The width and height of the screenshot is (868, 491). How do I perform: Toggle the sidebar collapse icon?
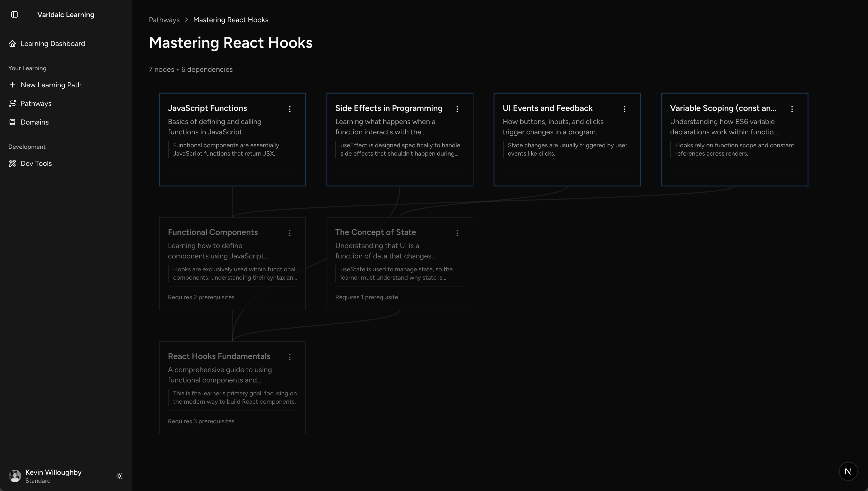[x=14, y=14]
